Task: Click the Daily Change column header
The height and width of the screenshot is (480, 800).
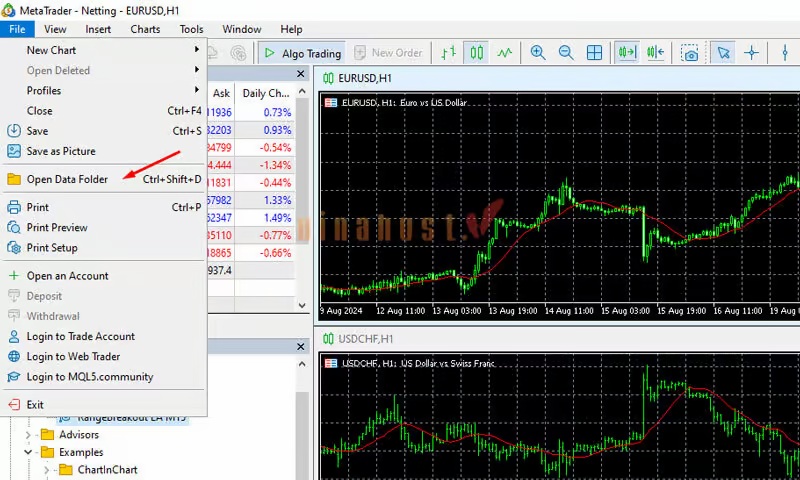Action: 265,93
